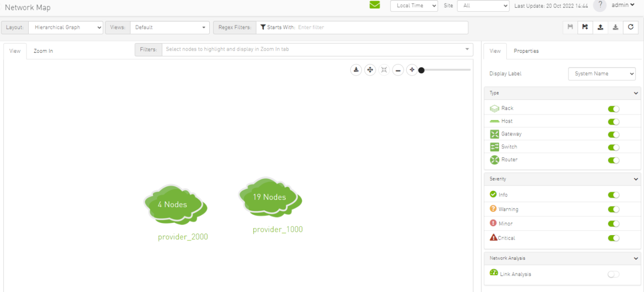Viewport: 644px width, 292px height.
Task: Turn off the Critical severity toggle
Action: tap(614, 238)
